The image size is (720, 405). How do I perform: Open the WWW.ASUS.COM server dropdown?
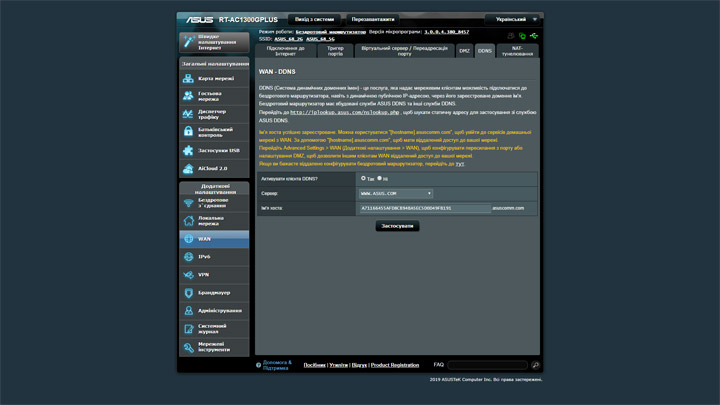point(395,194)
